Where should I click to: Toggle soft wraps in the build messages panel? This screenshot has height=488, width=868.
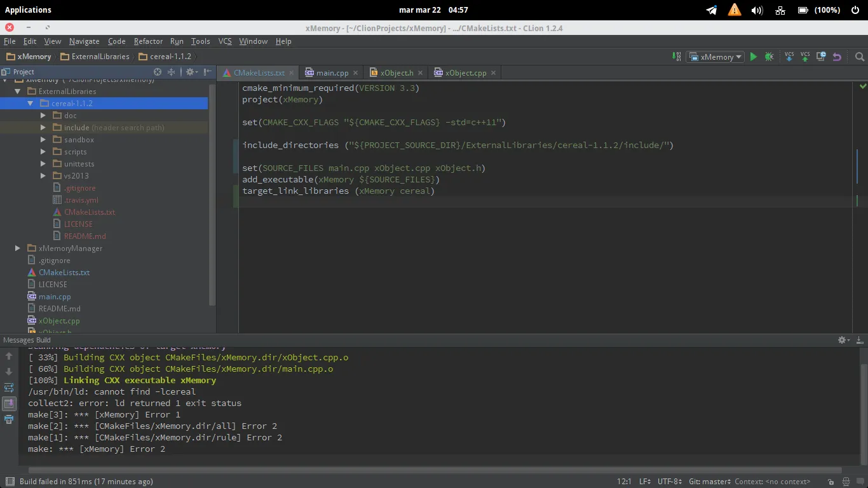9,388
